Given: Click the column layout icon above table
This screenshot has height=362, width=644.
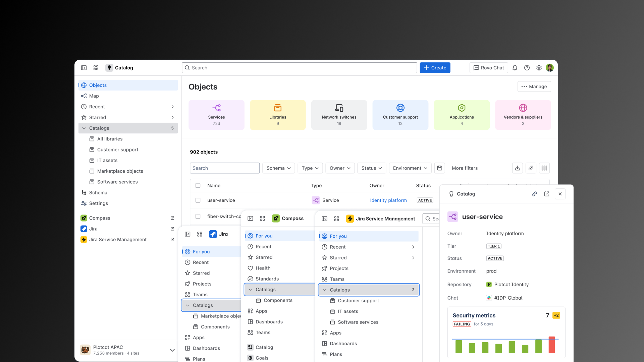Looking at the screenshot, I should (x=544, y=168).
